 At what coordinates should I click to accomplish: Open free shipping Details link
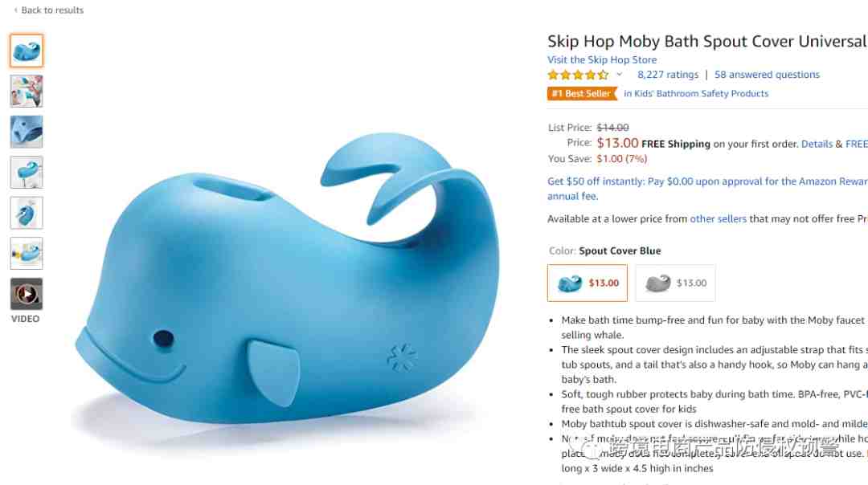click(817, 144)
